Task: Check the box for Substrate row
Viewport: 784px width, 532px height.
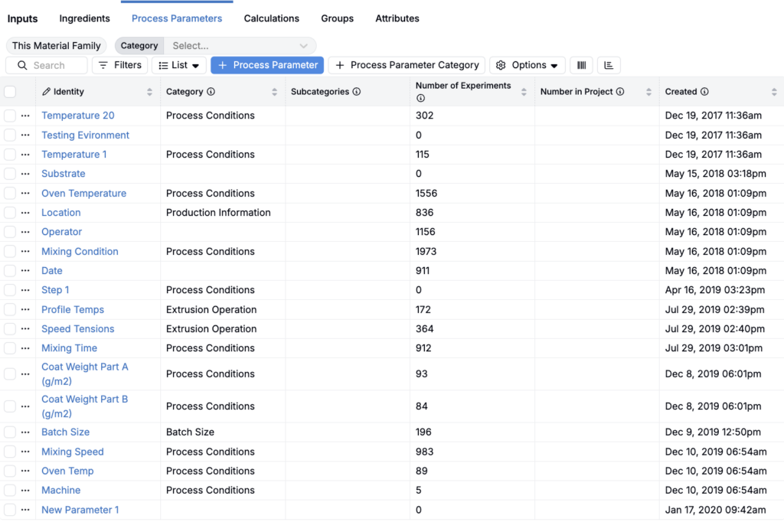Action: coord(10,174)
